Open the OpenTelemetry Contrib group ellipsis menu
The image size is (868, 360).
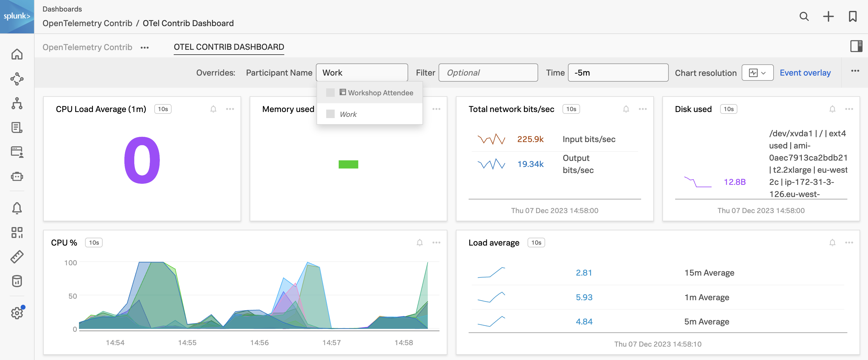145,47
